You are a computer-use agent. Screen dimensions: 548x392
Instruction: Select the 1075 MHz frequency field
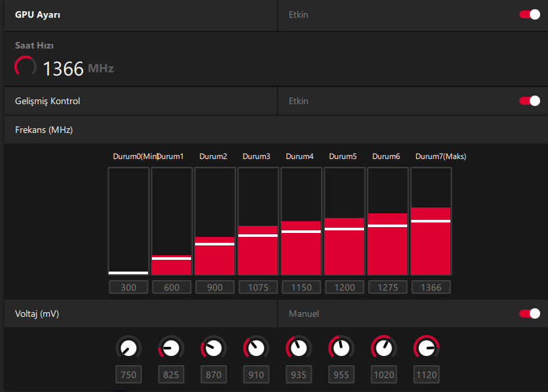coord(258,287)
